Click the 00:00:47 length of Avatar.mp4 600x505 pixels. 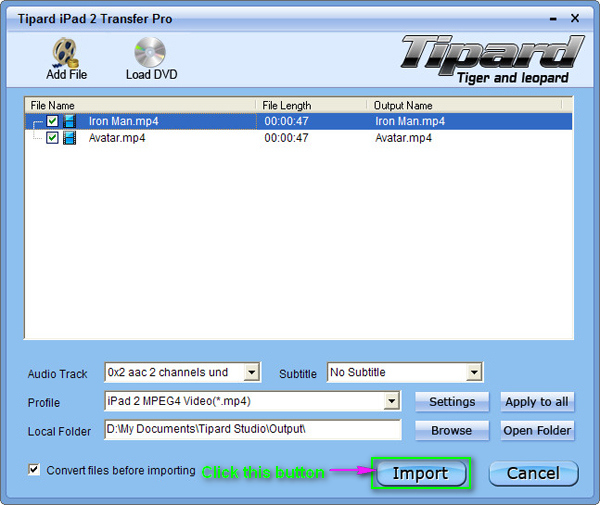(286, 138)
